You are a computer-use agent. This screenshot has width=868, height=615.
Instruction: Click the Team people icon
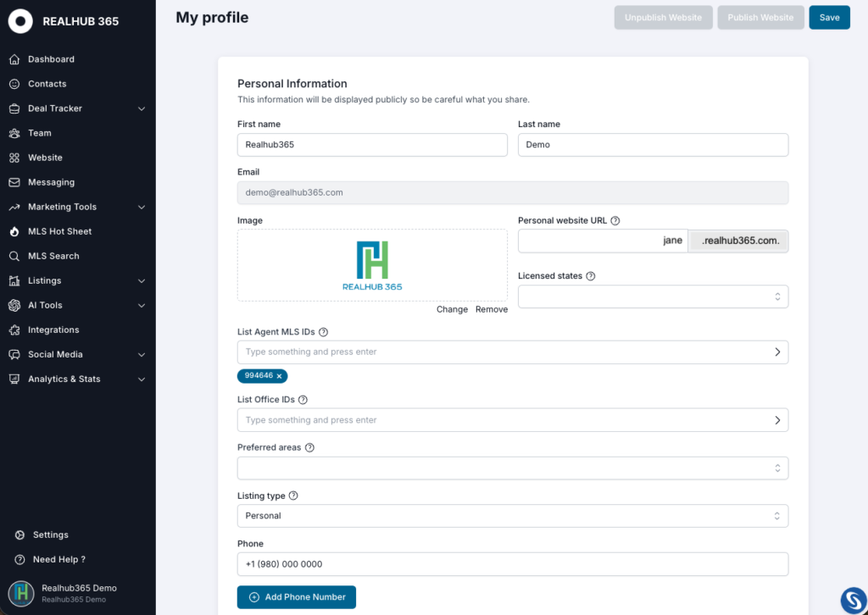click(x=14, y=133)
